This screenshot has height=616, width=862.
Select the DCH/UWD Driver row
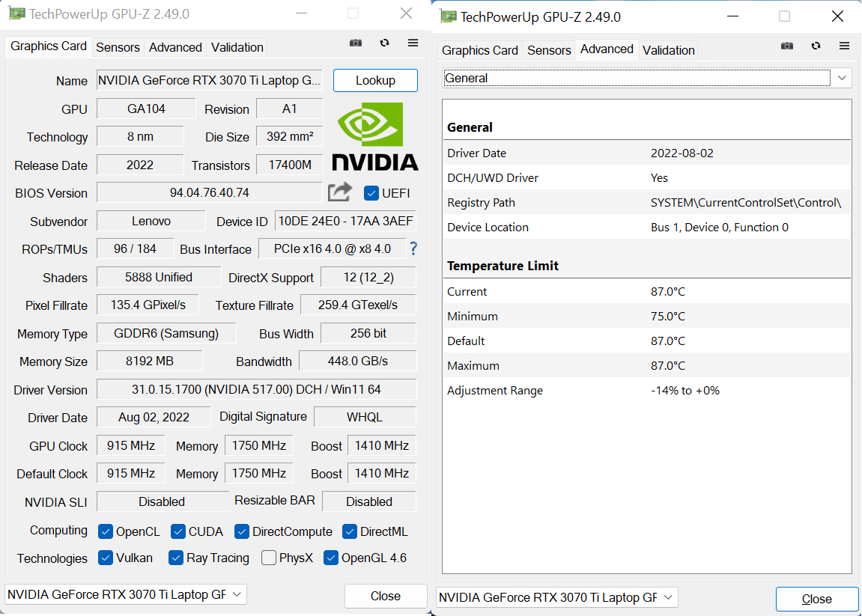647,178
